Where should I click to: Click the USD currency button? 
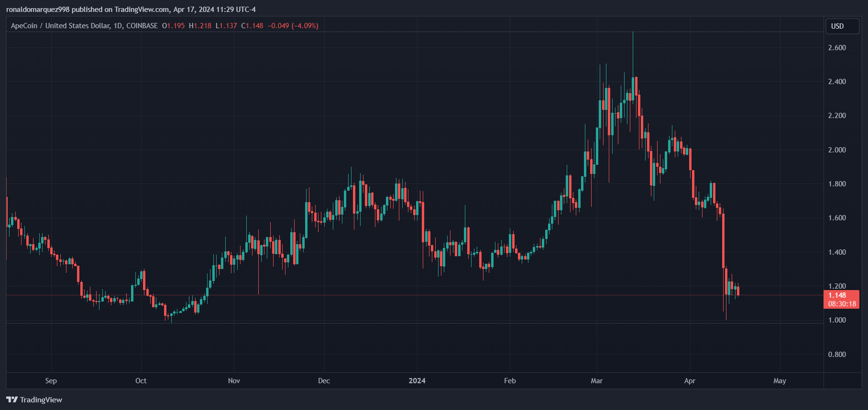point(842,26)
